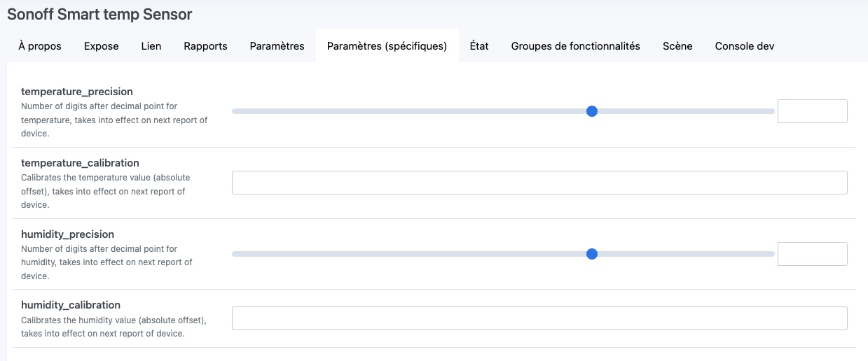
Task: Open the Console dev tab
Action: (x=745, y=46)
